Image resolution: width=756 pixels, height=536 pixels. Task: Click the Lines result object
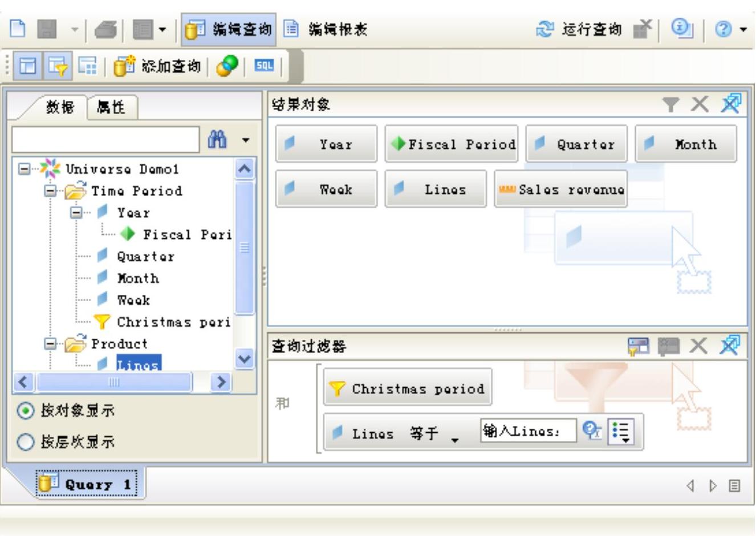[436, 189]
